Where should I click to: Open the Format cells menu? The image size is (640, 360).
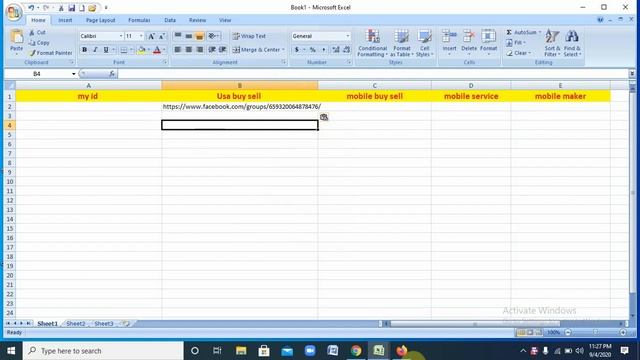tap(488, 42)
